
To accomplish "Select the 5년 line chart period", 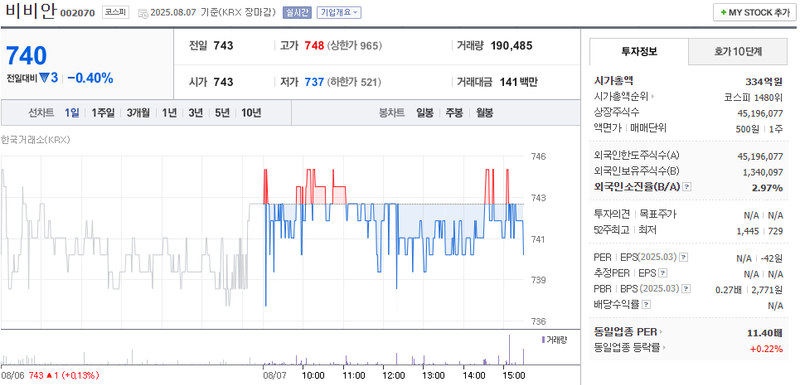I will click(222, 113).
